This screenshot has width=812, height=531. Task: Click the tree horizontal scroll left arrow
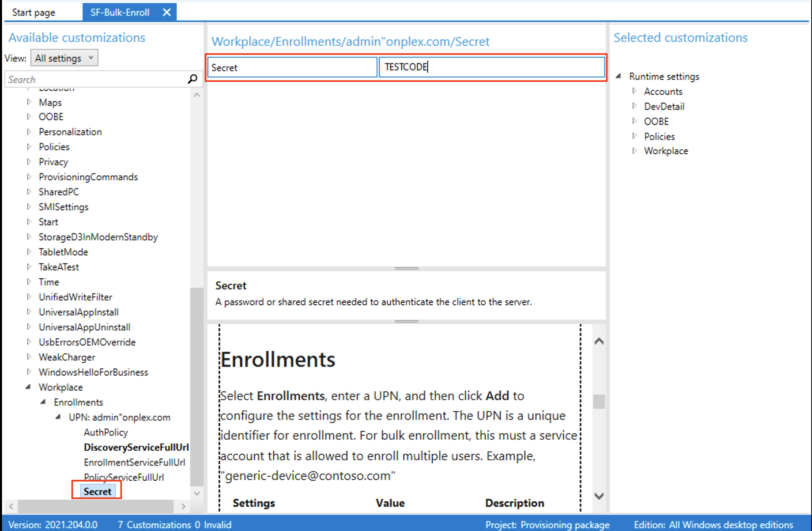point(11,506)
